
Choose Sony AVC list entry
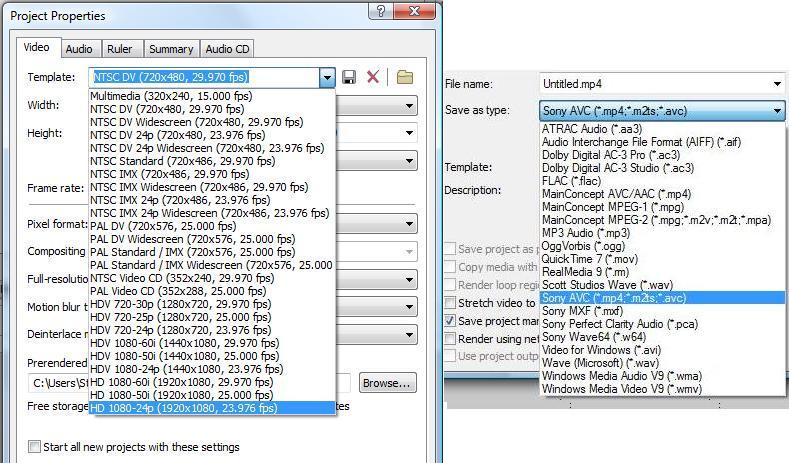point(662,298)
